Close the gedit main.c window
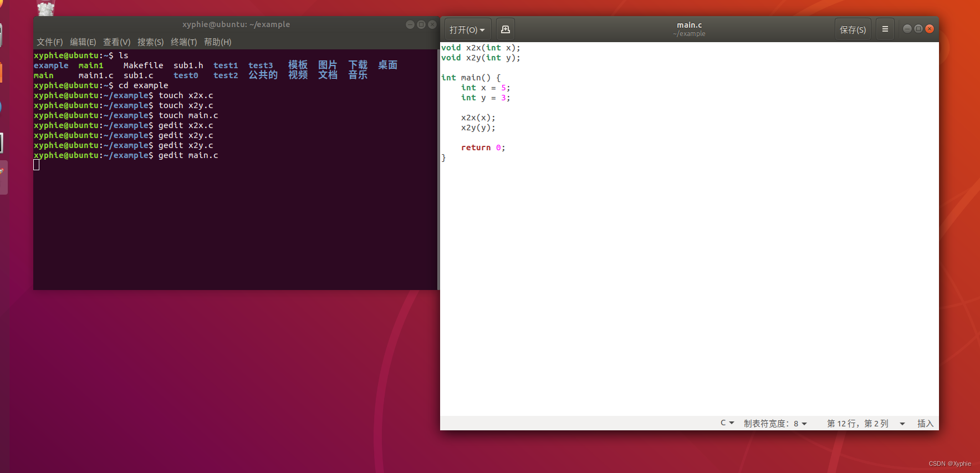The image size is (980, 473). pyautogui.click(x=930, y=29)
